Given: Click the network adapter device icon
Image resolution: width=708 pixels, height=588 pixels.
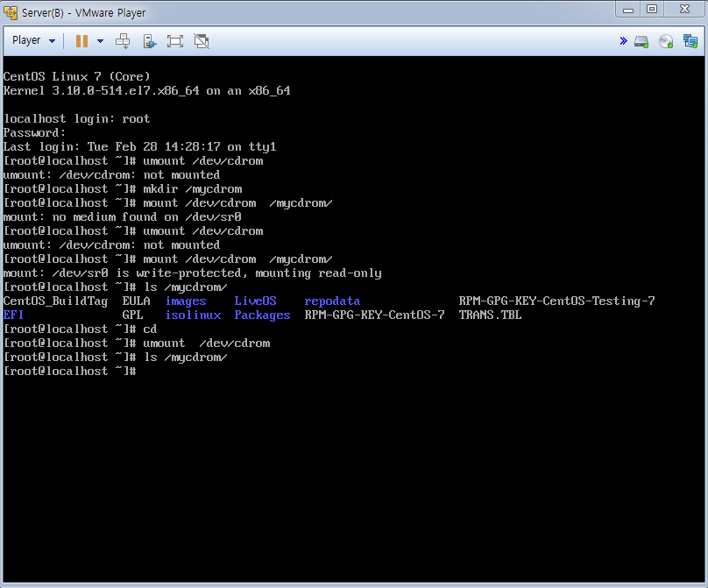Looking at the screenshot, I should coord(690,41).
